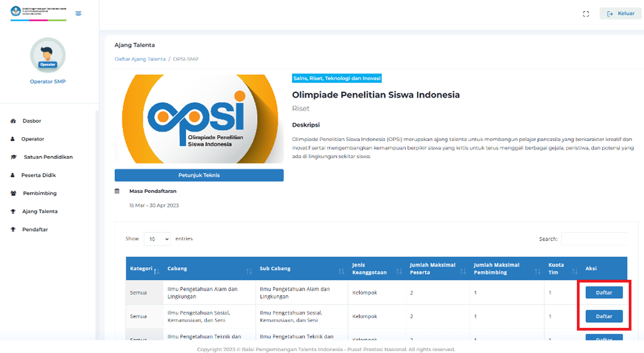Click the calendar icon beside Masa Pendaftaran
Screen dimensions: 644x353
tap(117, 191)
